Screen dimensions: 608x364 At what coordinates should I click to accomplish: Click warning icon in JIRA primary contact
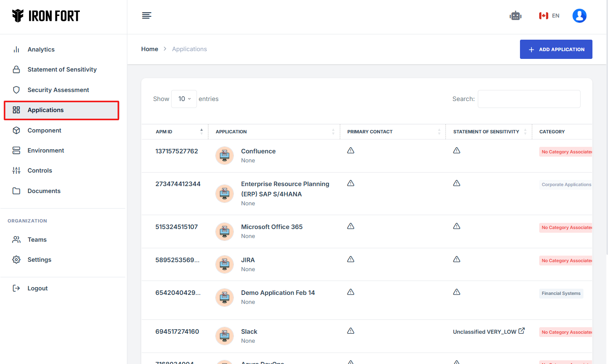pos(350,259)
